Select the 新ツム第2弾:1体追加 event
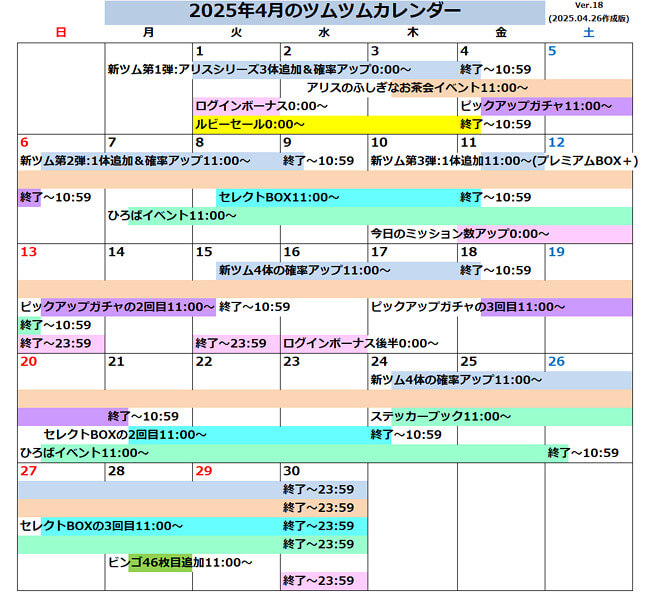Screen dimensions: 650x608 pos(150,161)
